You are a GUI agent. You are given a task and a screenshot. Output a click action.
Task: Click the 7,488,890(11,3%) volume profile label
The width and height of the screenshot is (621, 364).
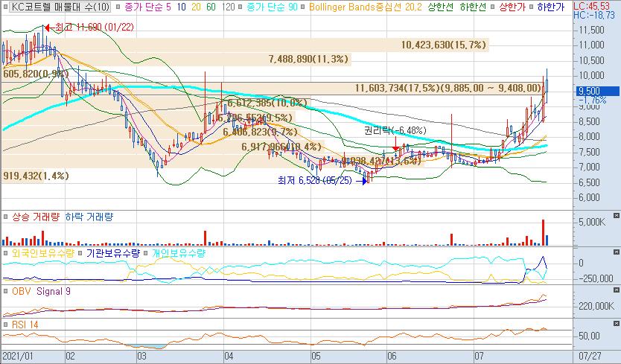tap(308, 59)
